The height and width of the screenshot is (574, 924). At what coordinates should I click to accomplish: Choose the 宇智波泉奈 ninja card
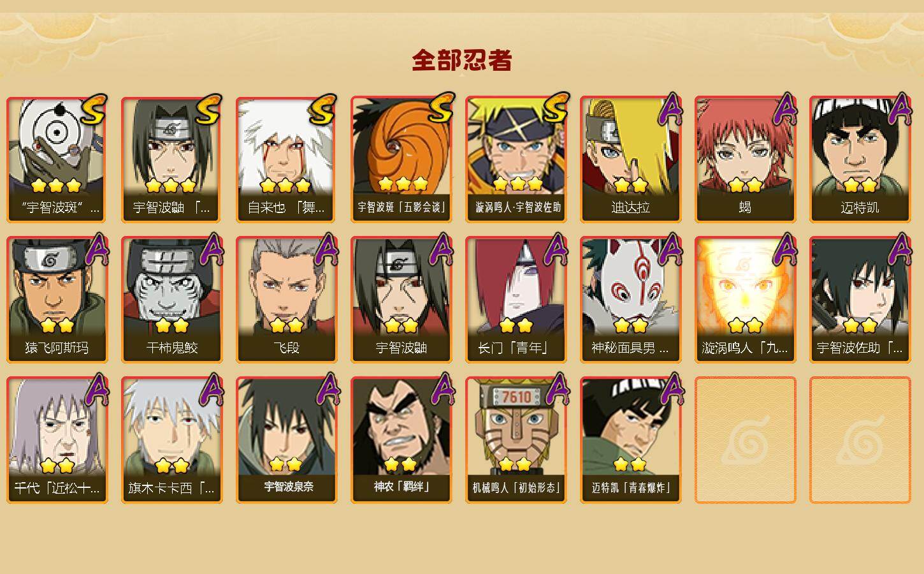[286, 440]
